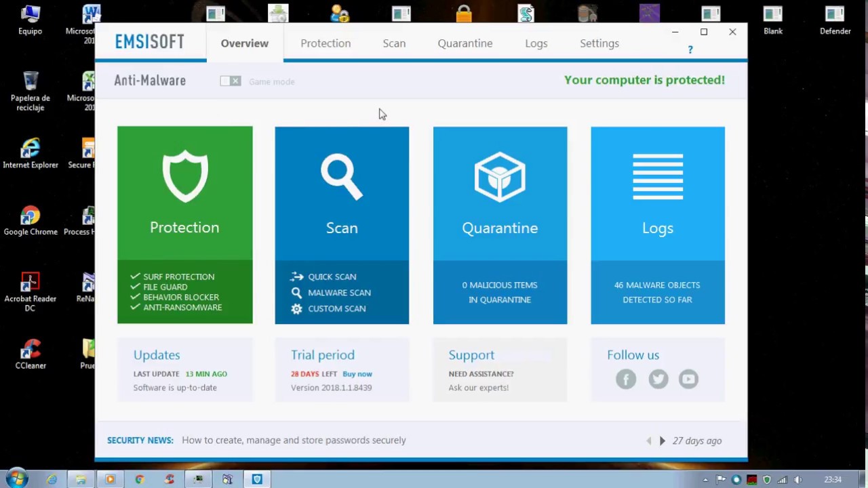Toggle Game mode switch

[231, 81]
